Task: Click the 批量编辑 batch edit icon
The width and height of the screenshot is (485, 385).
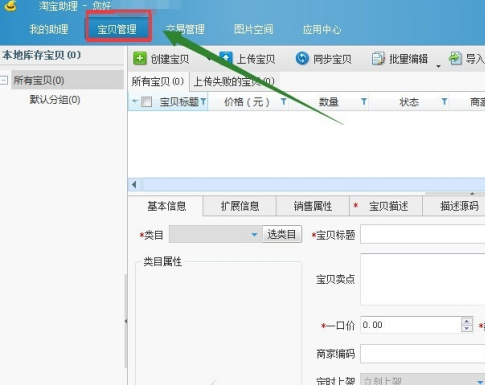Action: [378, 59]
